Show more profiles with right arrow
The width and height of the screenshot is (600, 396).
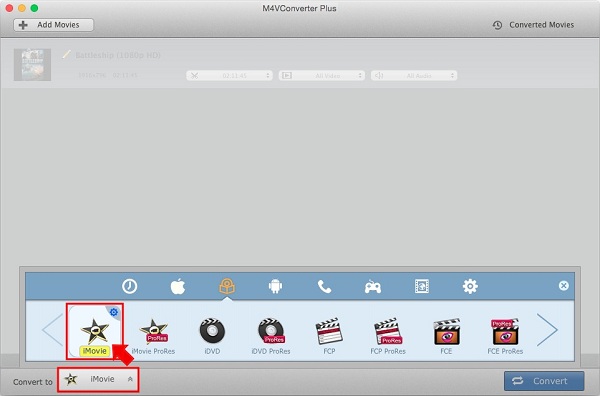(x=547, y=330)
